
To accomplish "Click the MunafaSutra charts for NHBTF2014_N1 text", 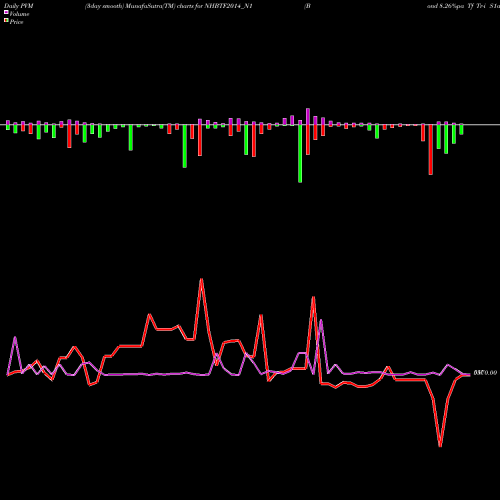I will [x=168, y=6].
